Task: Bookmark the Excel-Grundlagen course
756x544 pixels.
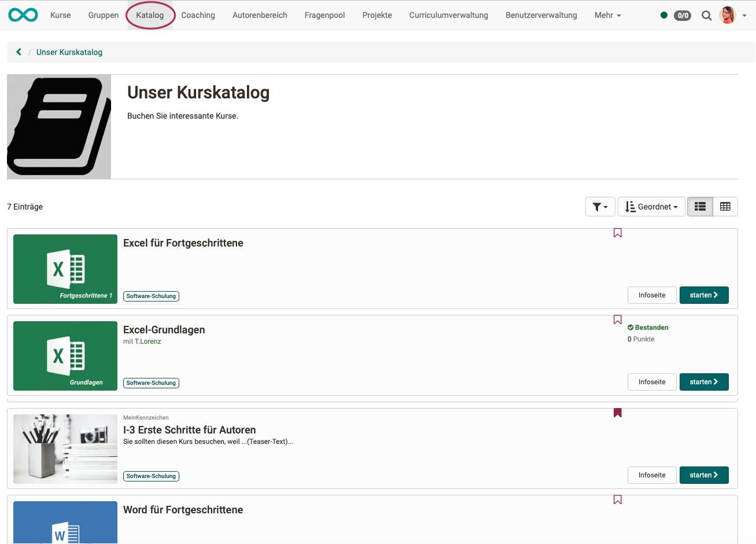Action: 618,319
